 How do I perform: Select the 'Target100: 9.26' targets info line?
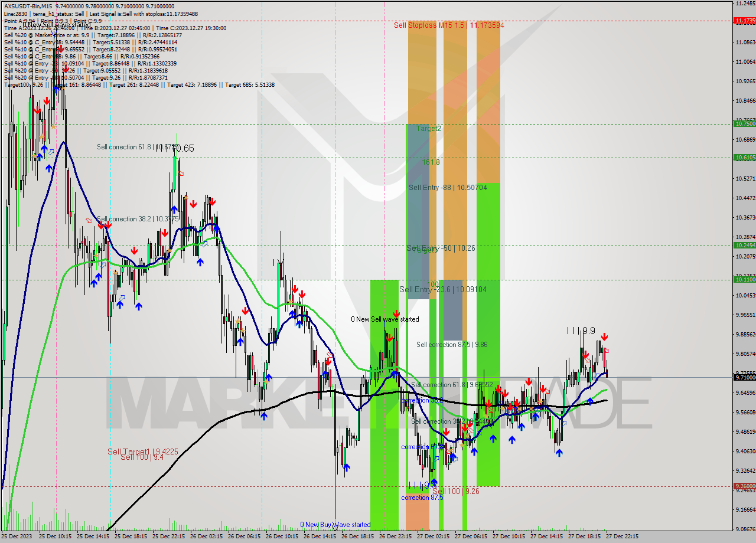click(x=139, y=84)
